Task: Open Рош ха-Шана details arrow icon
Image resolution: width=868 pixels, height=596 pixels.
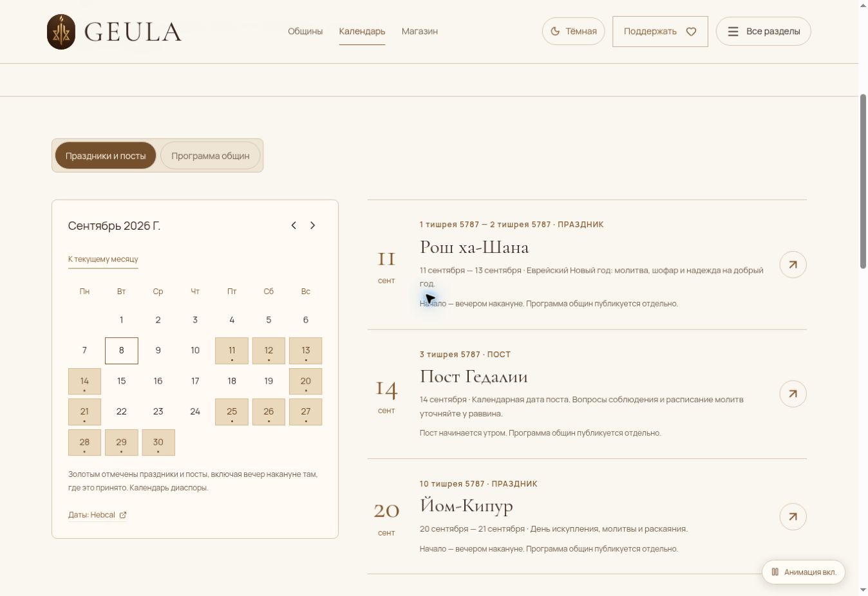Action: tap(793, 265)
